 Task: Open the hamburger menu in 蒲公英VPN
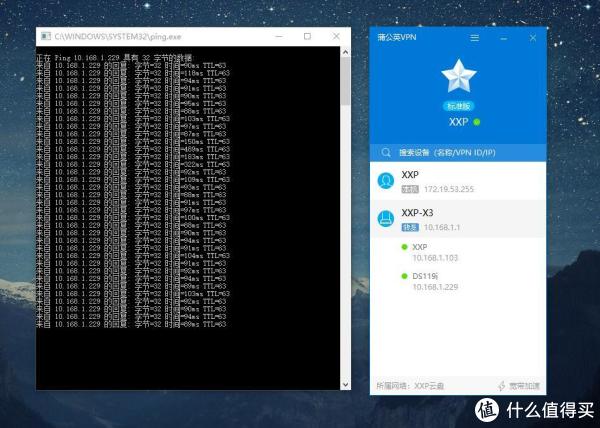point(474,38)
